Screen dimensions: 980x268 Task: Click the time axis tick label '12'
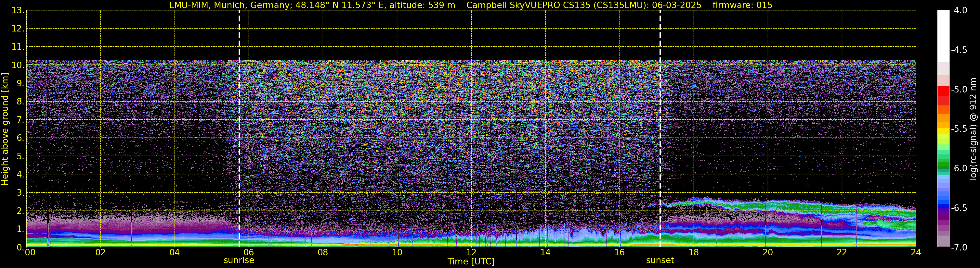pyautogui.click(x=471, y=252)
